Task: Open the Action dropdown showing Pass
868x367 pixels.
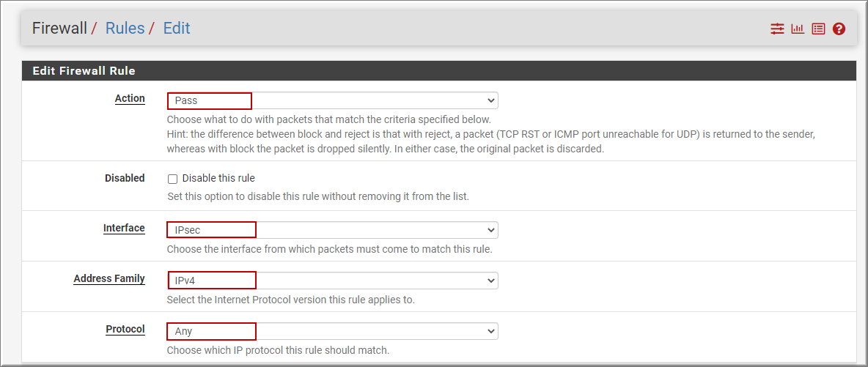Action: coord(332,101)
